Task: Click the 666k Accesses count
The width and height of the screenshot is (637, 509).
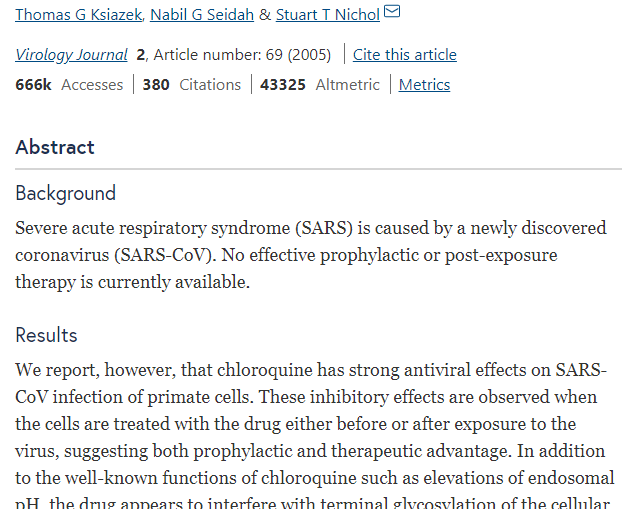Action: click(x=69, y=85)
